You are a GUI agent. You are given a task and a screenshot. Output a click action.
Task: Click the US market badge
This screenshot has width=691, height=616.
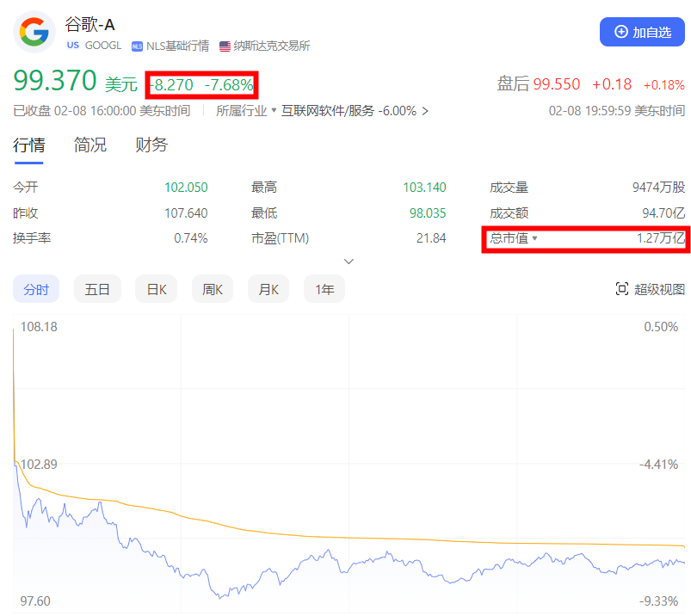pyautogui.click(x=72, y=46)
